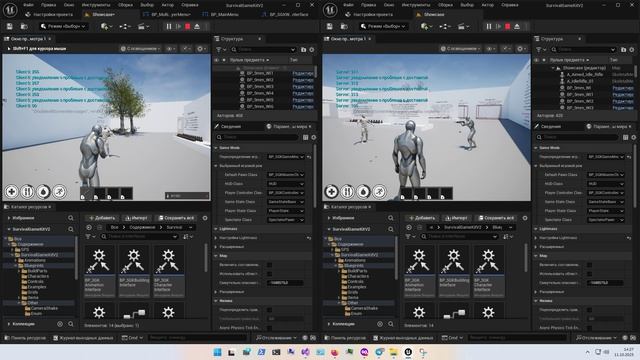Add a collection in Client window content browser
Image resolution: width=640 pixels, height=360 pixels.
pyautogui.click(x=60, y=324)
